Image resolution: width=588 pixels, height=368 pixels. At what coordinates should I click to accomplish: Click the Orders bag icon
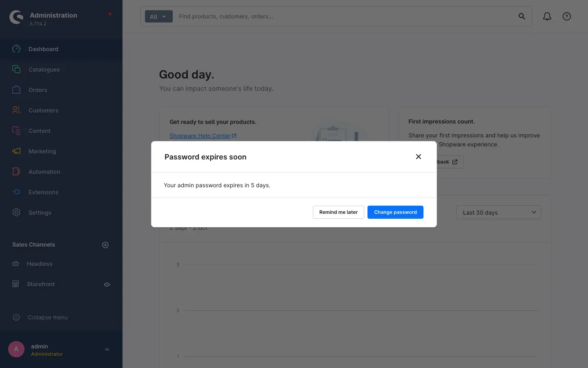pyautogui.click(x=16, y=90)
